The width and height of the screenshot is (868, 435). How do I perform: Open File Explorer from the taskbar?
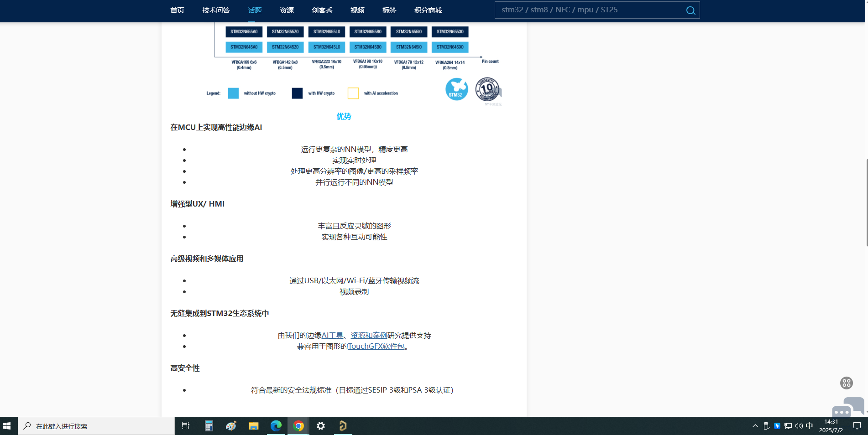pos(253,426)
